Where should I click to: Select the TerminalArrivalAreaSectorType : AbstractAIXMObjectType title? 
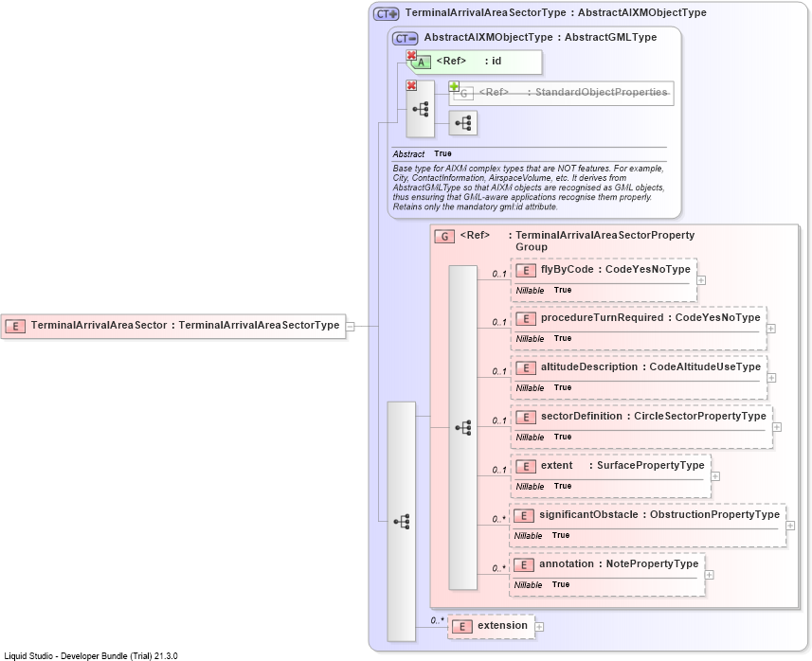coord(555,12)
